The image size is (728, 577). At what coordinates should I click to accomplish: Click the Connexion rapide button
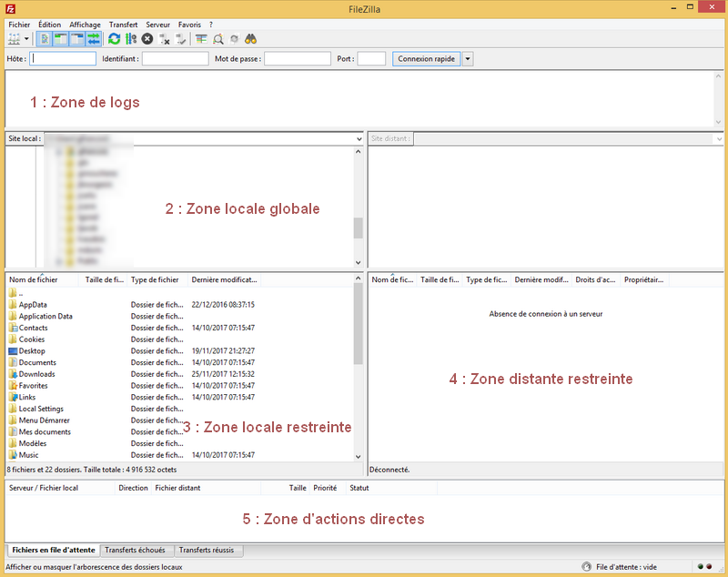(426, 57)
